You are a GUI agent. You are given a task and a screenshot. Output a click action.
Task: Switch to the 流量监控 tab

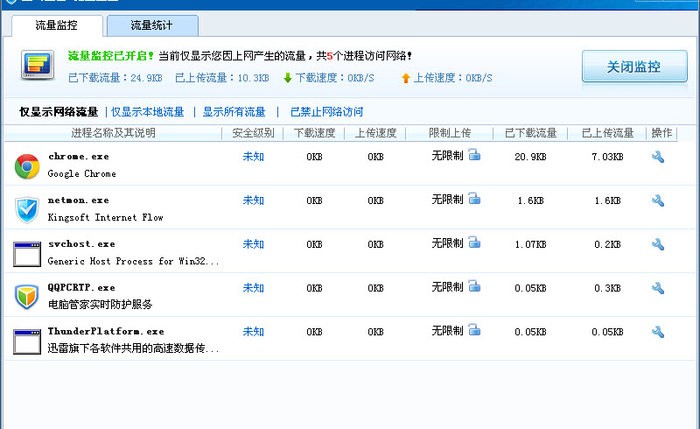[57, 25]
